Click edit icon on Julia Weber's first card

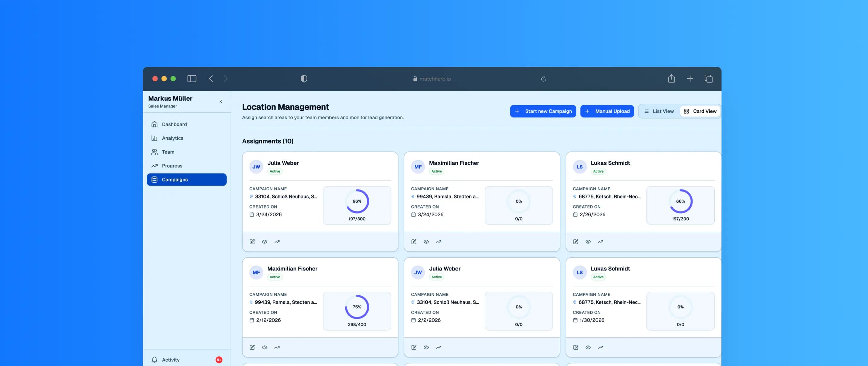point(252,242)
